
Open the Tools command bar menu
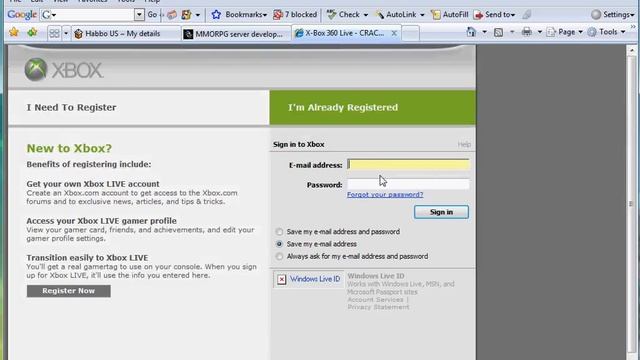click(607, 32)
